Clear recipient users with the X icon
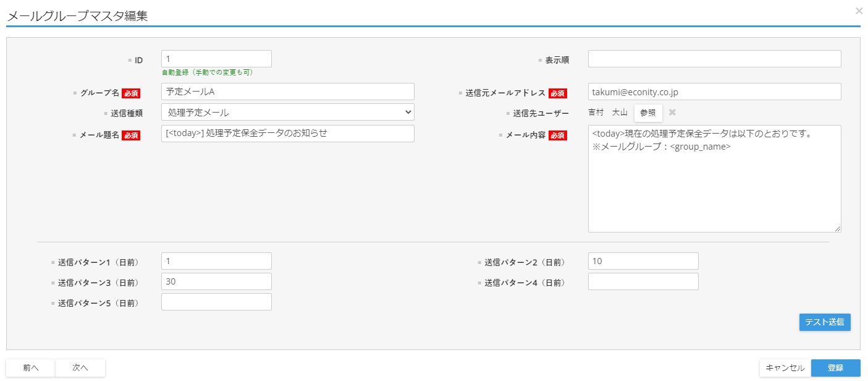This screenshot has height=381, width=868. point(672,113)
